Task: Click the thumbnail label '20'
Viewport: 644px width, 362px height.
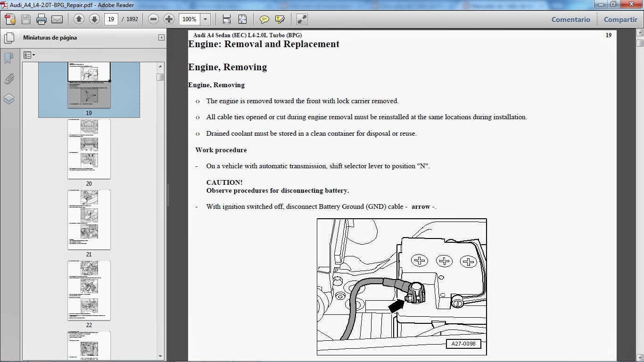Action: coord(89,184)
